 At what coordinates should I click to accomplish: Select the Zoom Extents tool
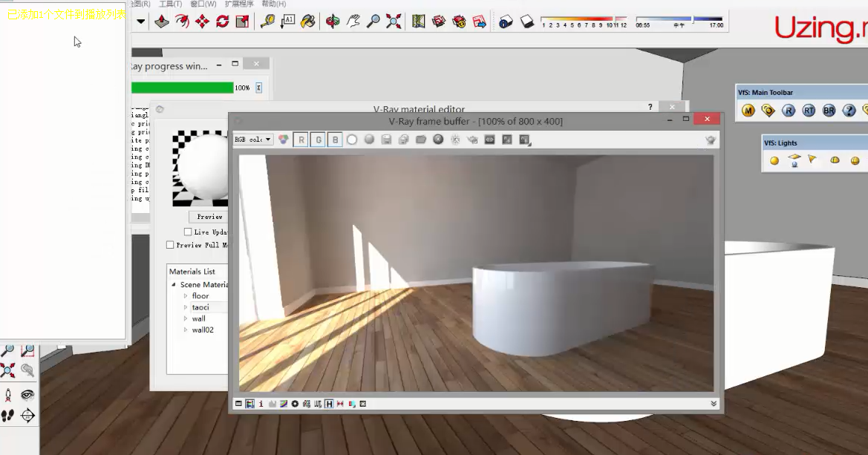[x=394, y=22]
